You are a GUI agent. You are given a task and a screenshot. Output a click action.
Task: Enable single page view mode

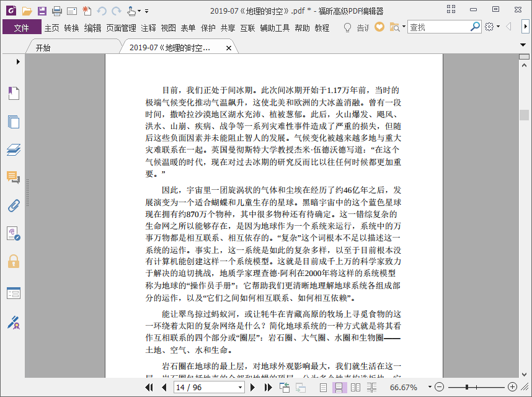point(323,387)
